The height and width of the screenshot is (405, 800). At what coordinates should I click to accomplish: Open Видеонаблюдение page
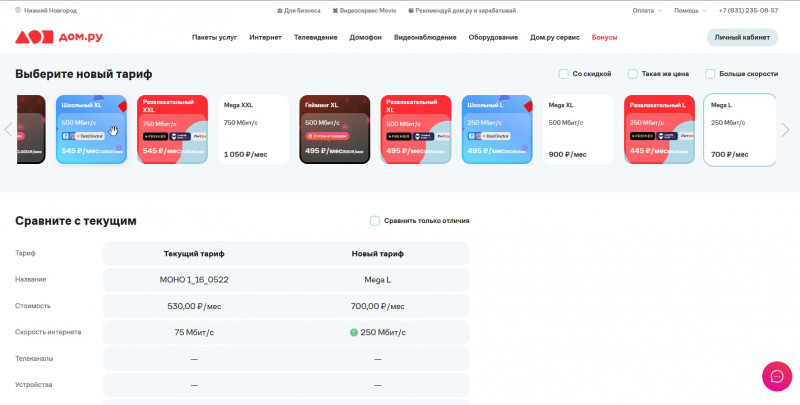[x=425, y=37]
